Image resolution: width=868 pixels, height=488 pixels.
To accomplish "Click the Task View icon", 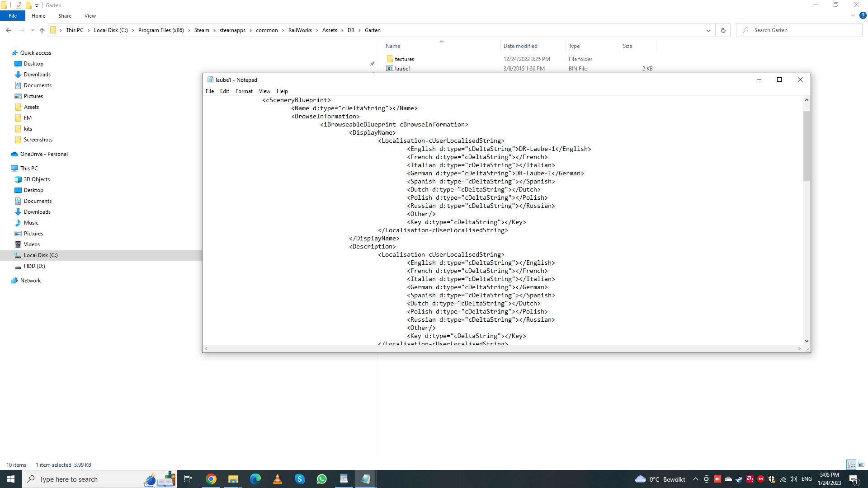I will 188,479.
